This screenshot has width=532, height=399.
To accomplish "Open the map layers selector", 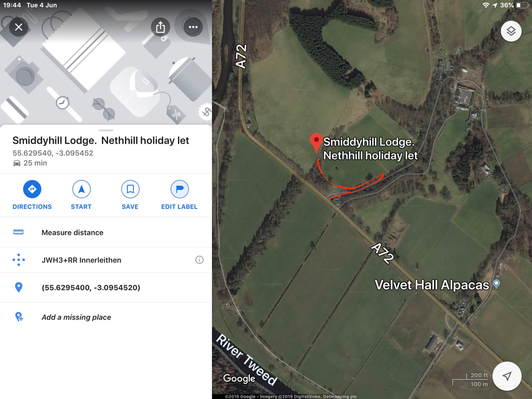I will 511,31.
